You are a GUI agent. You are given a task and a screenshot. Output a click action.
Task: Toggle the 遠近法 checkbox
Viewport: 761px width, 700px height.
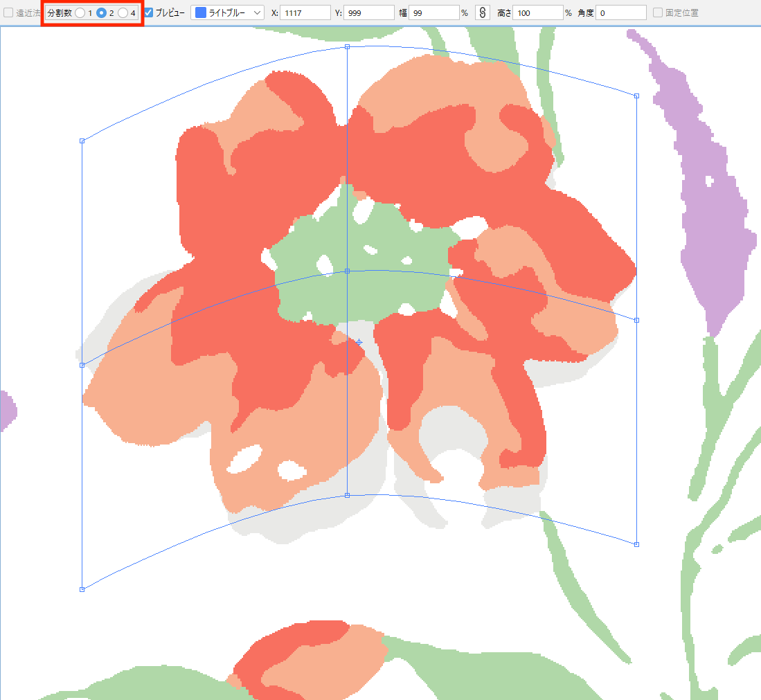tap(8, 12)
